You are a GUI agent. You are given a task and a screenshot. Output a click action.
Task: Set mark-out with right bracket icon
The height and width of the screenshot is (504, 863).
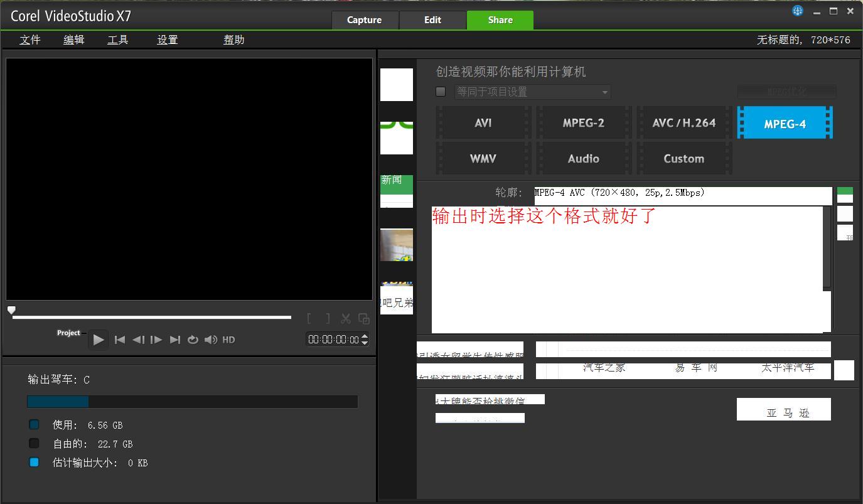click(328, 319)
